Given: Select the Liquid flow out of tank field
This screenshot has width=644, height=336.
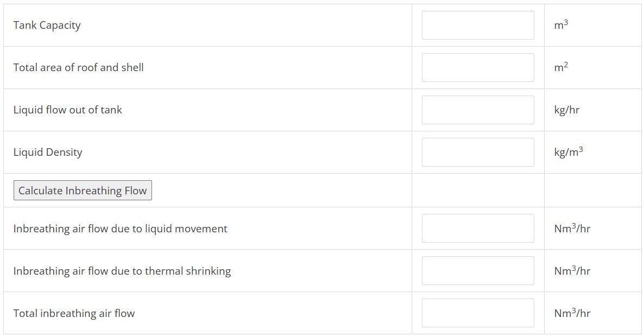Looking at the screenshot, I should point(478,110).
